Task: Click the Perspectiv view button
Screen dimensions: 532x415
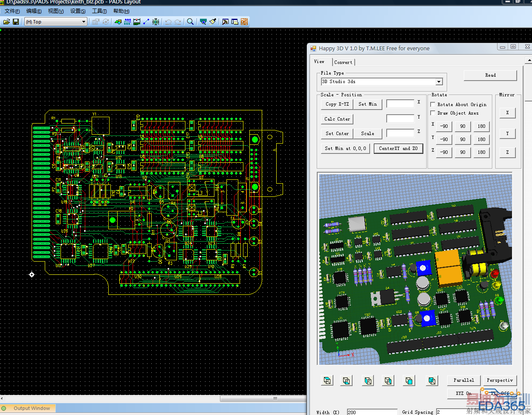Action: click(x=500, y=380)
